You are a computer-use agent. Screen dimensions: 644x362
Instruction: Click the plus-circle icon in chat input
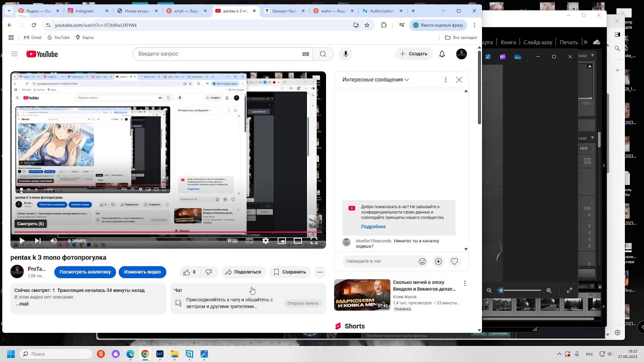pyautogui.click(x=438, y=261)
